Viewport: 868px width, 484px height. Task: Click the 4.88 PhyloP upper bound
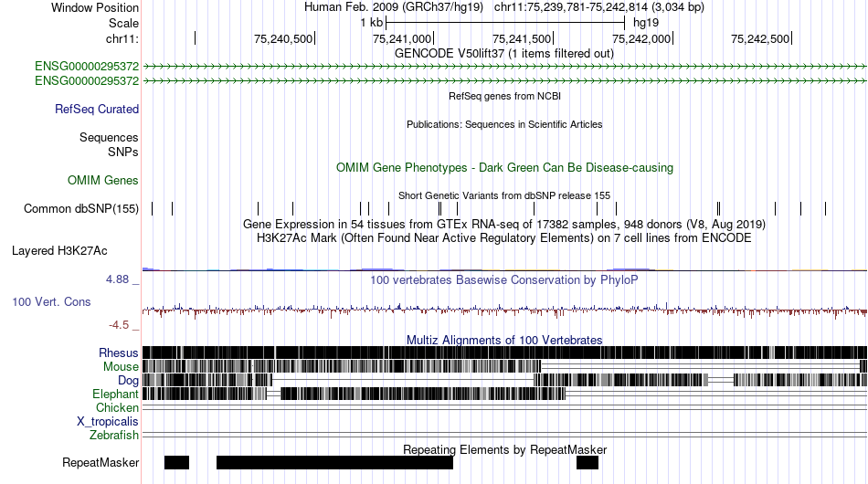coord(117,279)
